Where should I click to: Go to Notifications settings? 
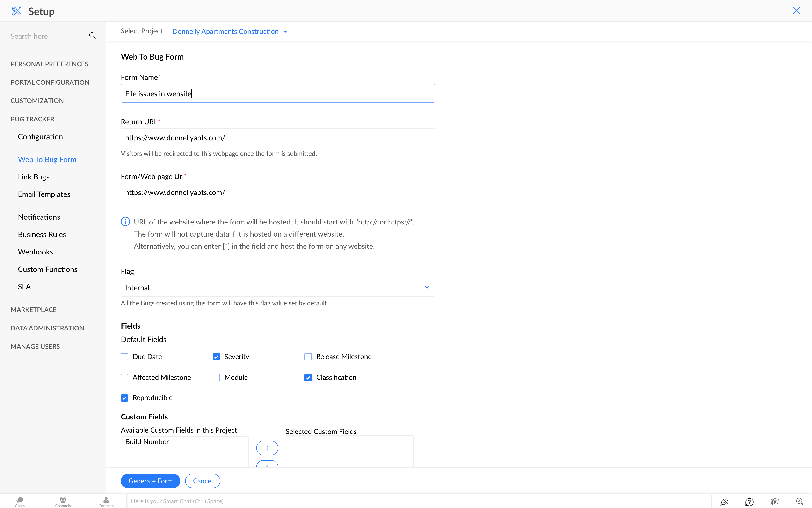39,217
